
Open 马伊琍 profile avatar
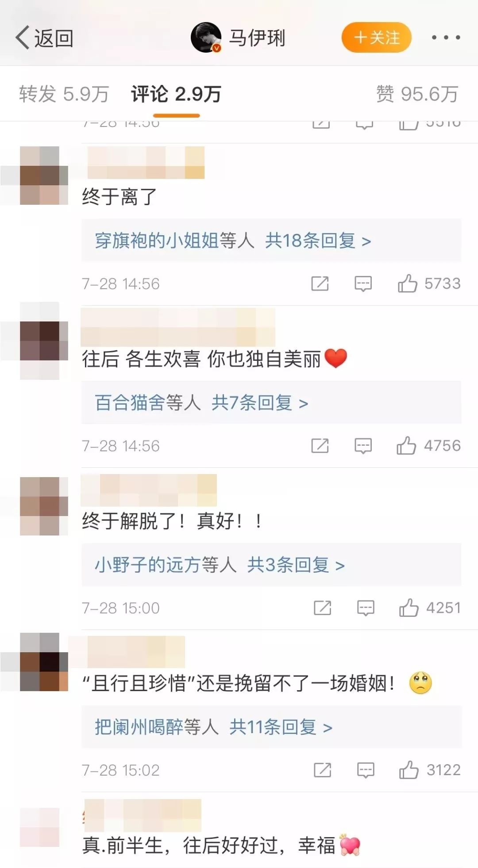pos(206,38)
